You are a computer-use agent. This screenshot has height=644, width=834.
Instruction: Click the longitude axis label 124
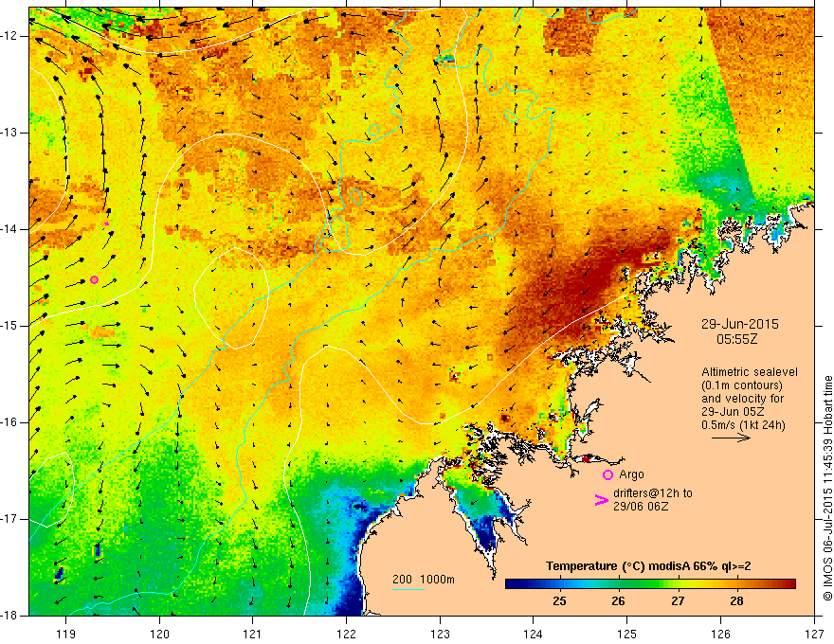coord(534,634)
